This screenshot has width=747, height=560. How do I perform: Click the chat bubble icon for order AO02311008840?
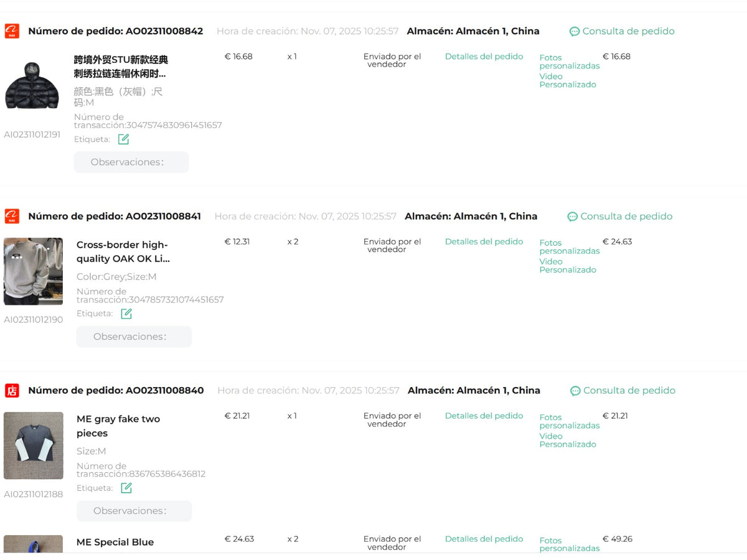575,391
